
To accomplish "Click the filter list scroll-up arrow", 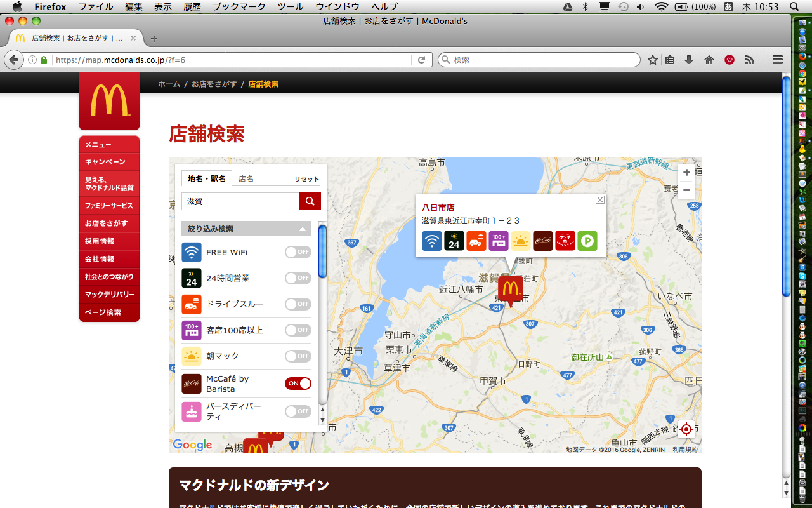I will pos(322,410).
